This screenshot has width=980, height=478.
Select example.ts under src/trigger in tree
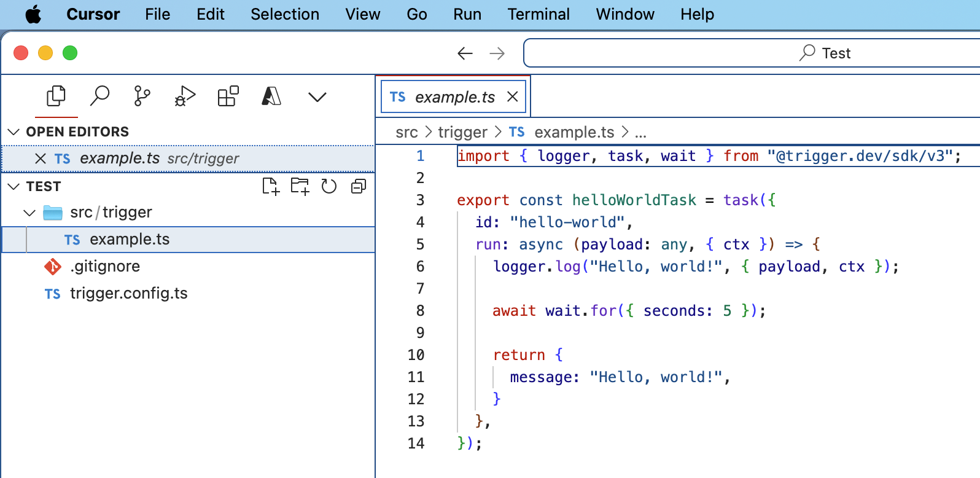coord(189,240)
